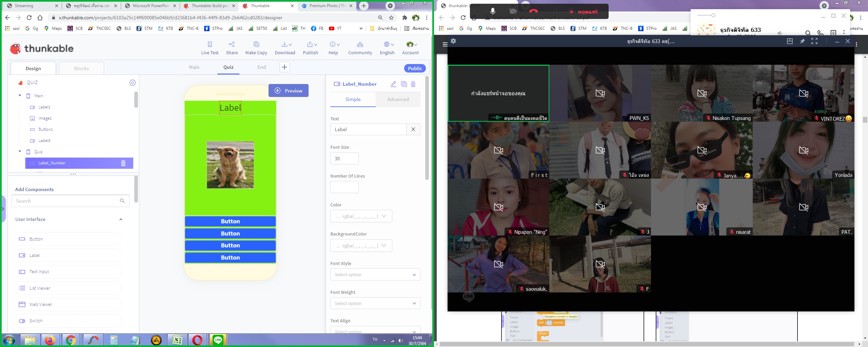Collapse the Quiz screen tree node
Screen dimensions: 868x347
[20, 151]
